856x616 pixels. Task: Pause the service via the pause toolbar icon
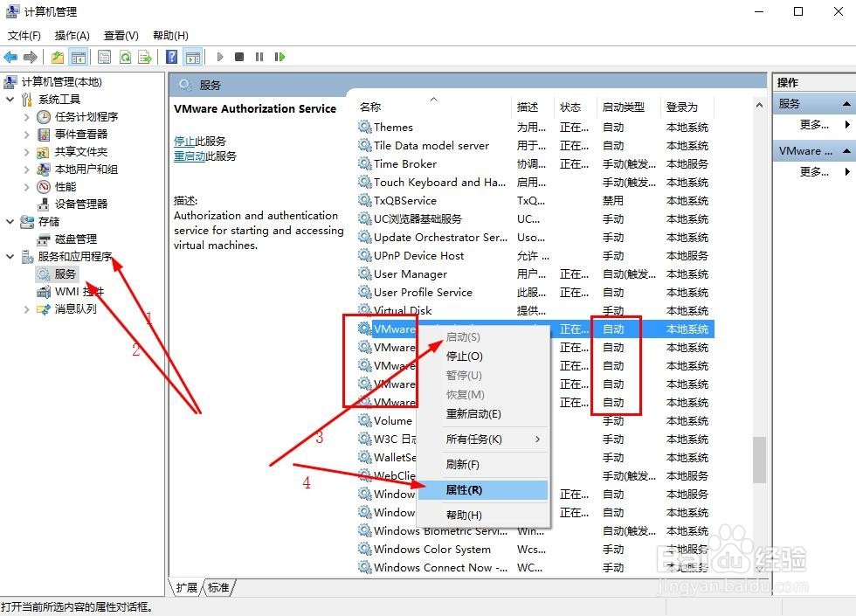click(259, 57)
